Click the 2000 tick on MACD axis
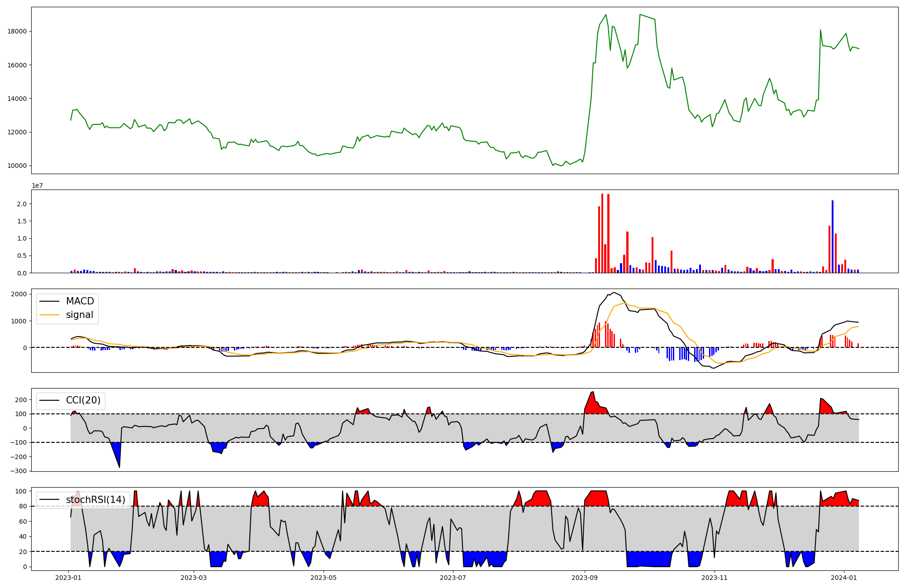The image size is (905, 588). tap(19, 294)
